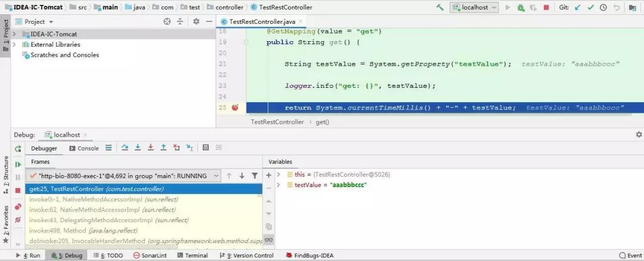Image resolution: width=644 pixels, height=261 pixels.
Task: Rerun localhost with the green rerun icon
Action: tap(18, 149)
